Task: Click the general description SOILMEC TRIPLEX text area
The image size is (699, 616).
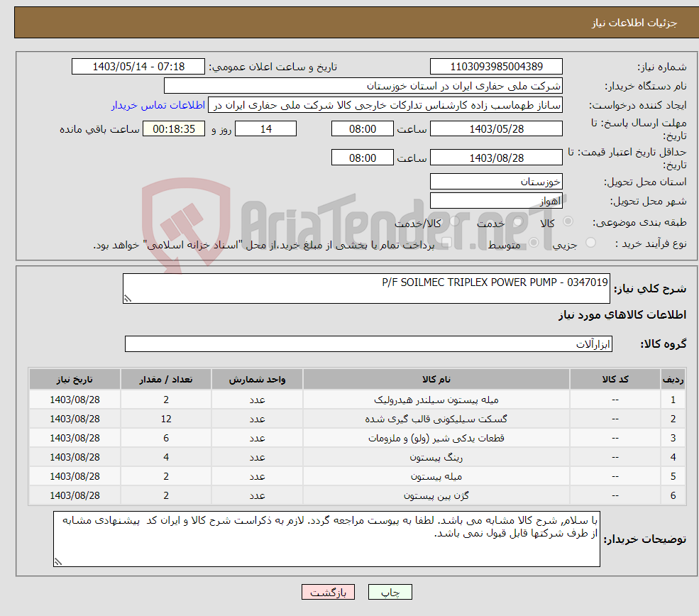Action: pyautogui.click(x=366, y=288)
